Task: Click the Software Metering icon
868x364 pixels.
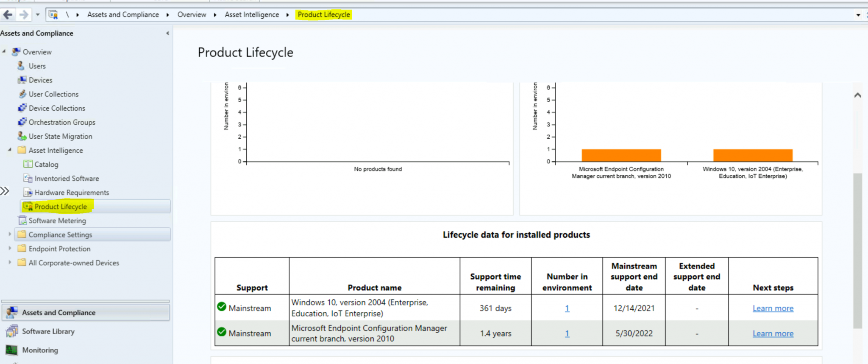Action: pos(22,220)
